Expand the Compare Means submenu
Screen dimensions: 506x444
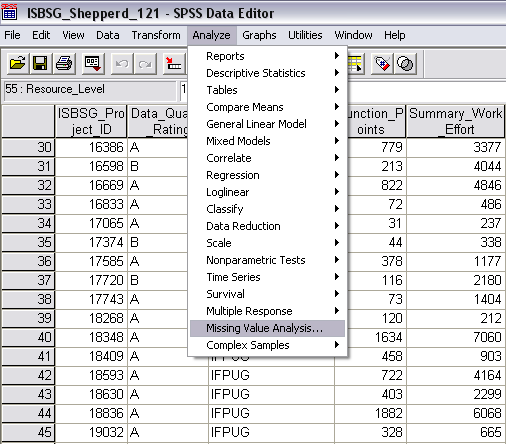tap(267, 107)
